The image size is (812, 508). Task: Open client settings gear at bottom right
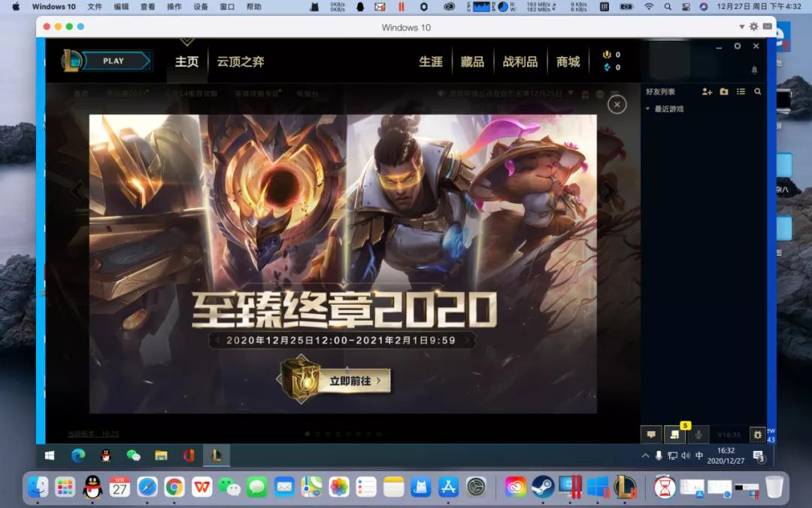pyautogui.click(x=757, y=434)
